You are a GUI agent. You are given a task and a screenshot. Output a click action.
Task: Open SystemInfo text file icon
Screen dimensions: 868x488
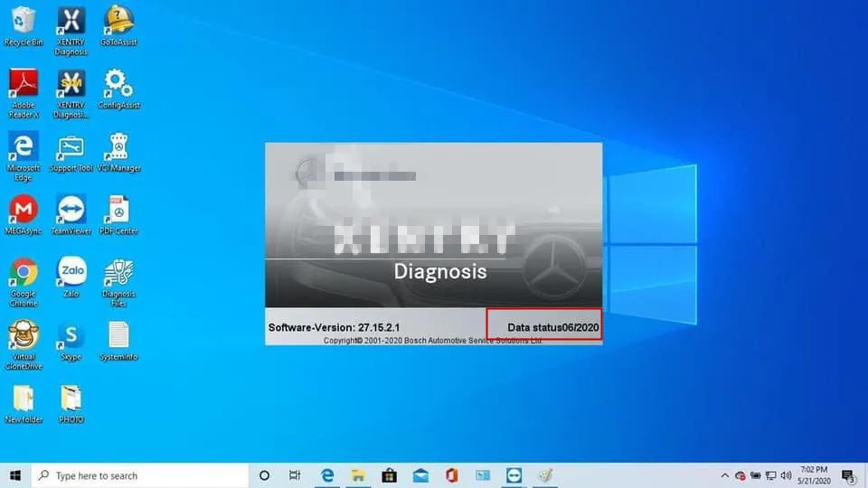(x=118, y=341)
